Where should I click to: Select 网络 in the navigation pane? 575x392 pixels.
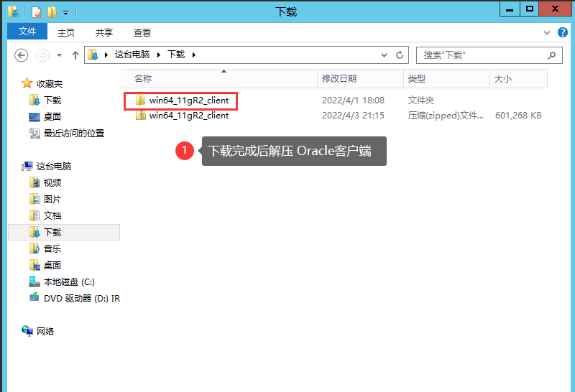tap(45, 331)
